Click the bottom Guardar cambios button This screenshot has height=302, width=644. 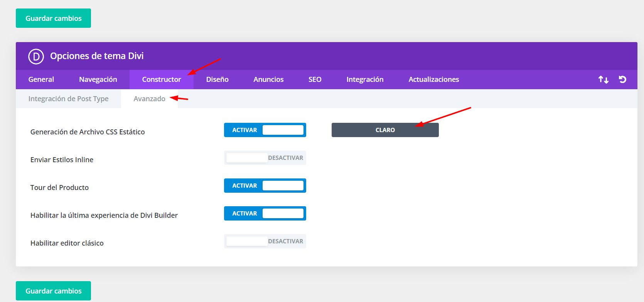tap(53, 291)
